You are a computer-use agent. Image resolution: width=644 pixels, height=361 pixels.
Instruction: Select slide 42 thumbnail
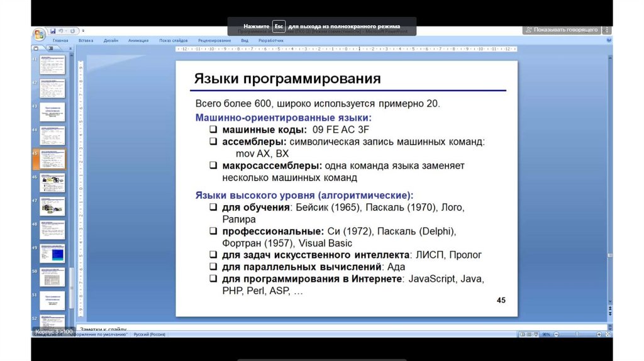(53, 88)
